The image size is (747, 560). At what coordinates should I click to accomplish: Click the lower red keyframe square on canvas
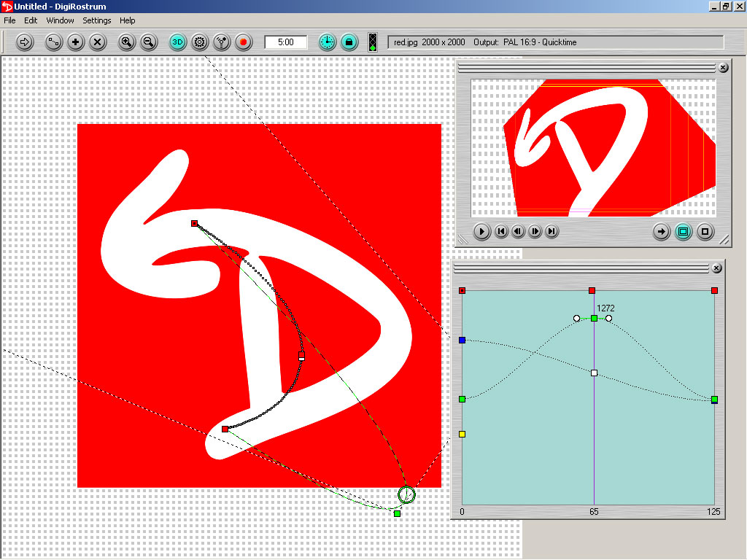click(x=225, y=429)
